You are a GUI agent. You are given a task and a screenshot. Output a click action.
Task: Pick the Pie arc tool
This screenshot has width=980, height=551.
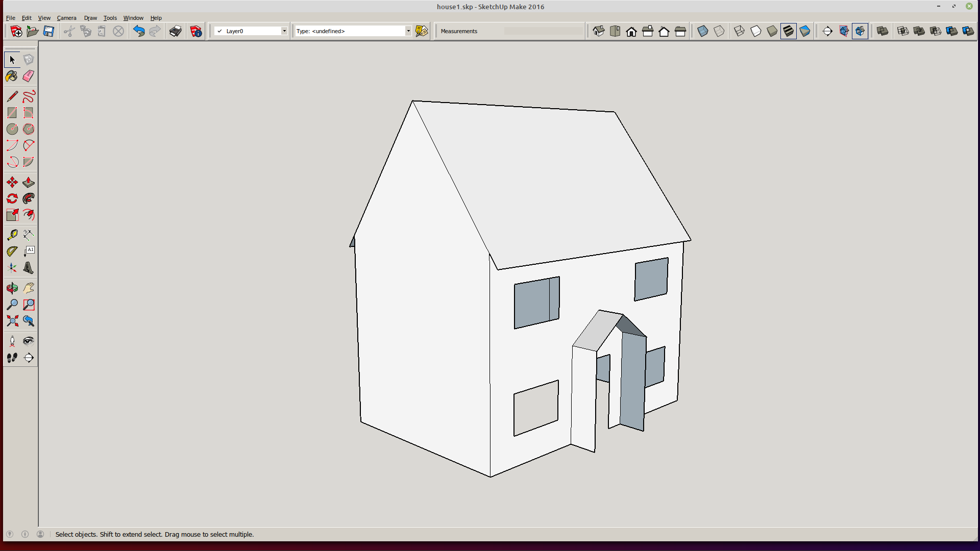[29, 162]
